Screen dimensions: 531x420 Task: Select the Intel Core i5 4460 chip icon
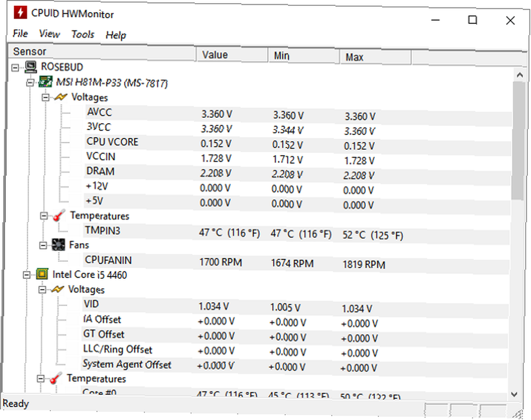tap(42, 273)
